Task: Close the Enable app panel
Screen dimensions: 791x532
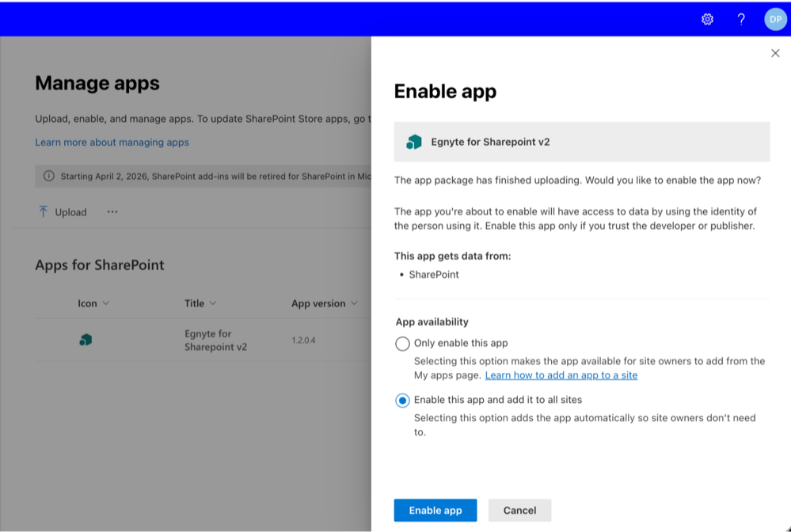Action: pos(774,52)
